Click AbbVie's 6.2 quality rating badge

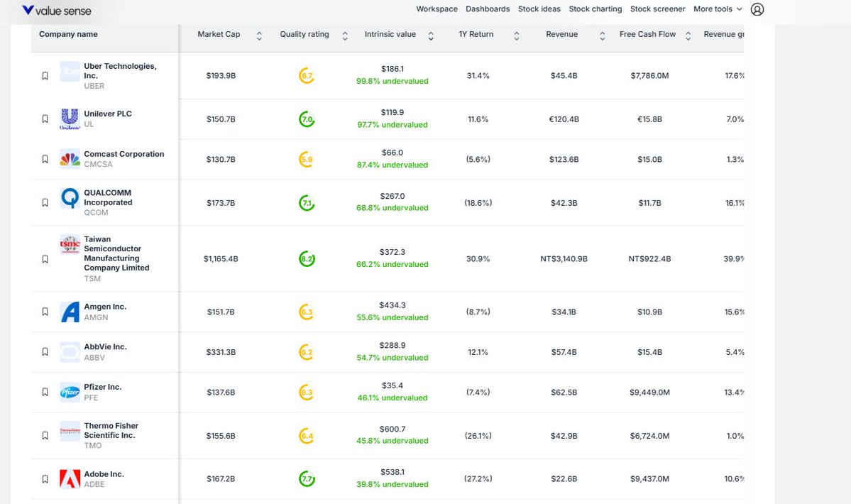tap(307, 352)
